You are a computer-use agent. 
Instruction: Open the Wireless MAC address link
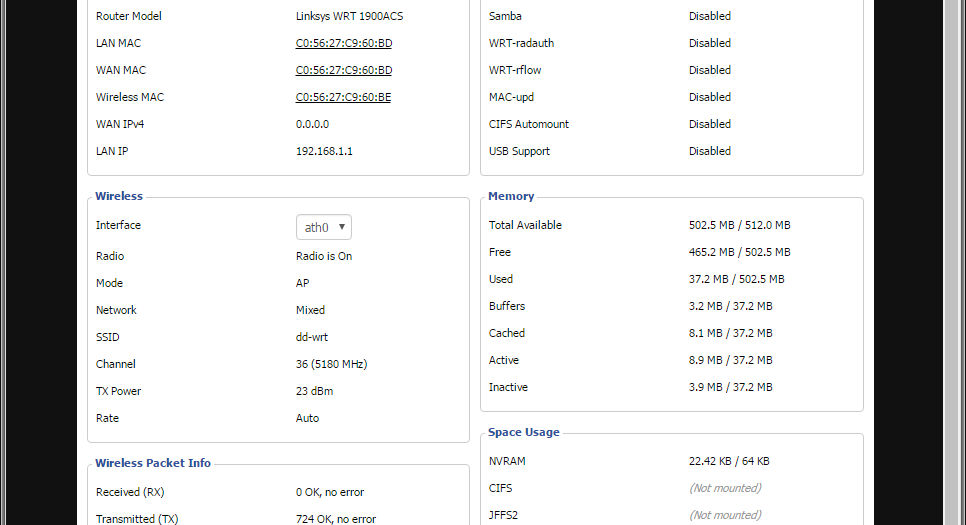343,97
